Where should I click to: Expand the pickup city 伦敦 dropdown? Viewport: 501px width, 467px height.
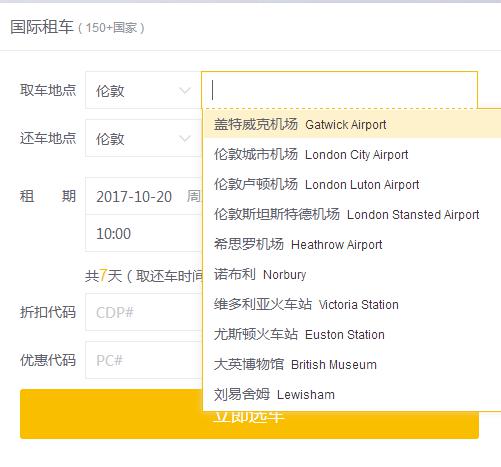click(x=143, y=90)
